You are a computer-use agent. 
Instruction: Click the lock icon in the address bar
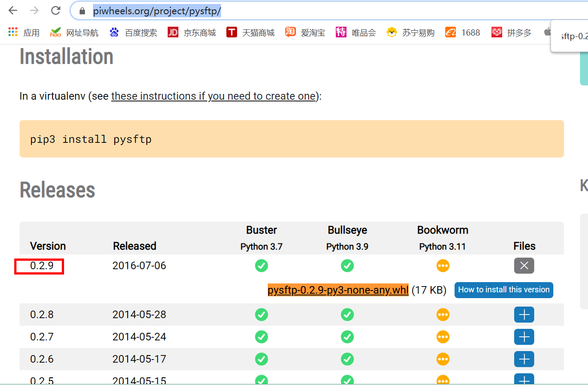82,11
